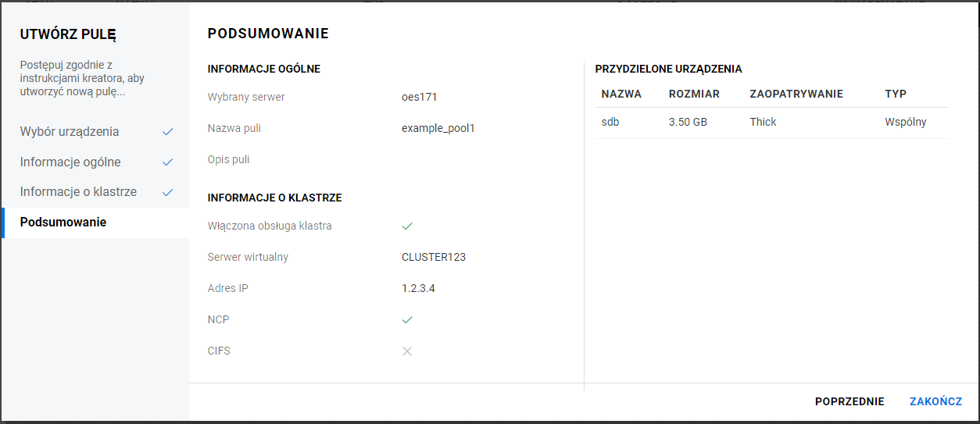This screenshot has height=424, width=980.
Task: Switch to Informacje o klastrze step
Action: click(78, 192)
